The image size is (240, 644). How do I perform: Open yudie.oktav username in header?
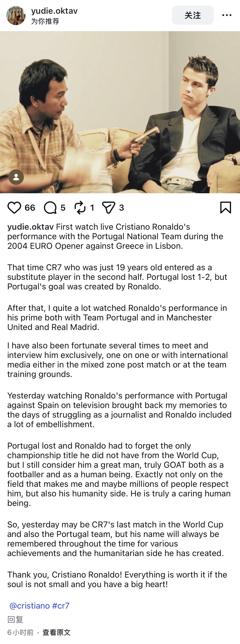[x=54, y=11]
